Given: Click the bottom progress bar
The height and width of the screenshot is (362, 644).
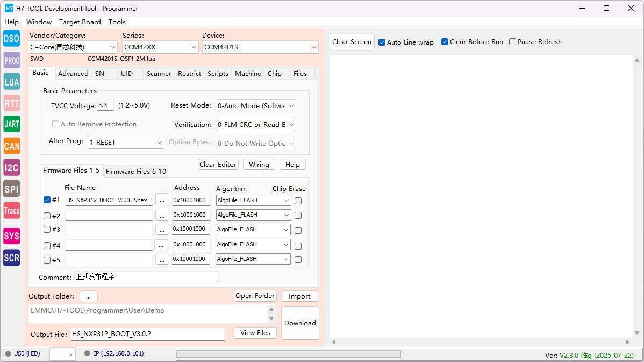Looking at the screenshot, I should 289,354.
